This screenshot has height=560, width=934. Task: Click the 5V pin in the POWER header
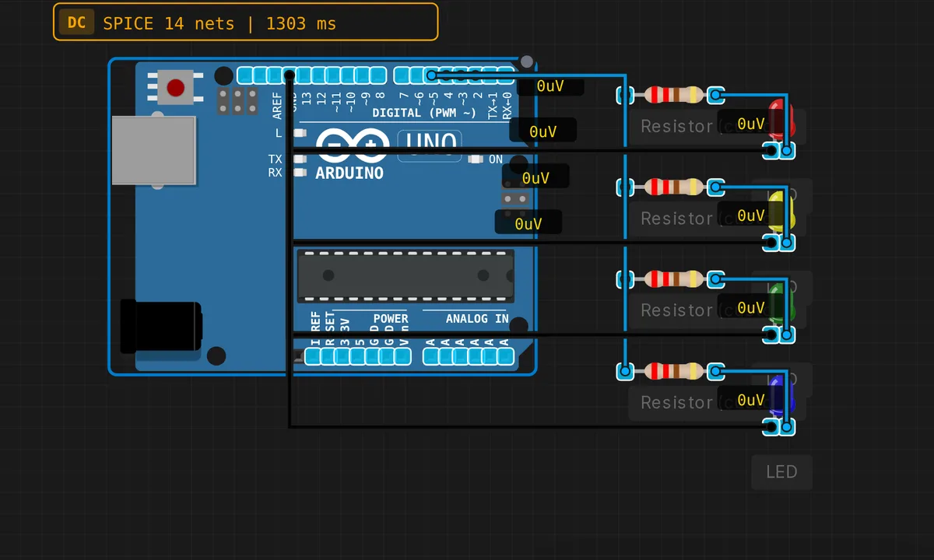tap(357, 356)
